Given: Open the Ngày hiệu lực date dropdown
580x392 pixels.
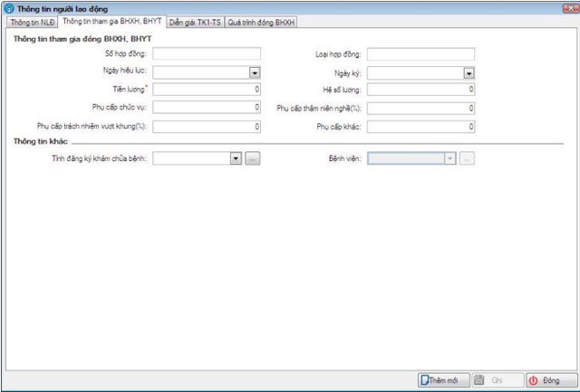Looking at the screenshot, I should coord(255,72).
